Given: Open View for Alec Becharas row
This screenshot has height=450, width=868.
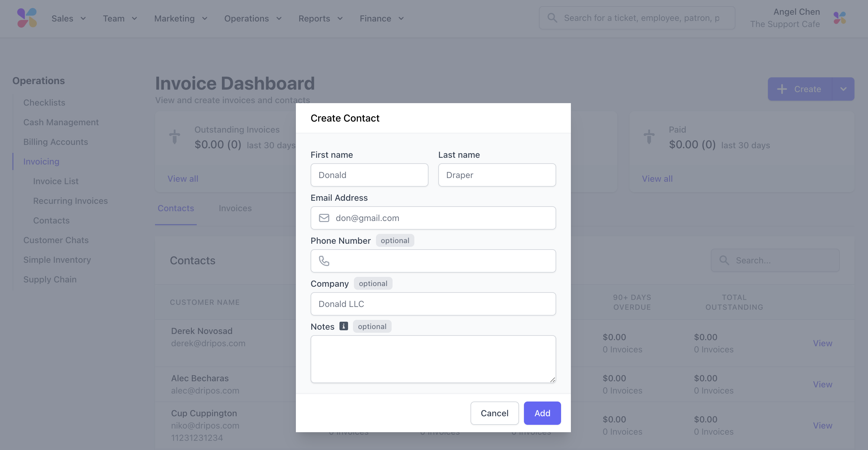Looking at the screenshot, I should 823,384.
